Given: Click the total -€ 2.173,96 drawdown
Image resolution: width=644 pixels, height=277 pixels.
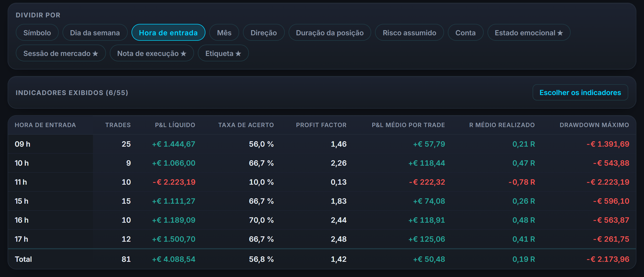Looking at the screenshot, I should click(608, 259).
